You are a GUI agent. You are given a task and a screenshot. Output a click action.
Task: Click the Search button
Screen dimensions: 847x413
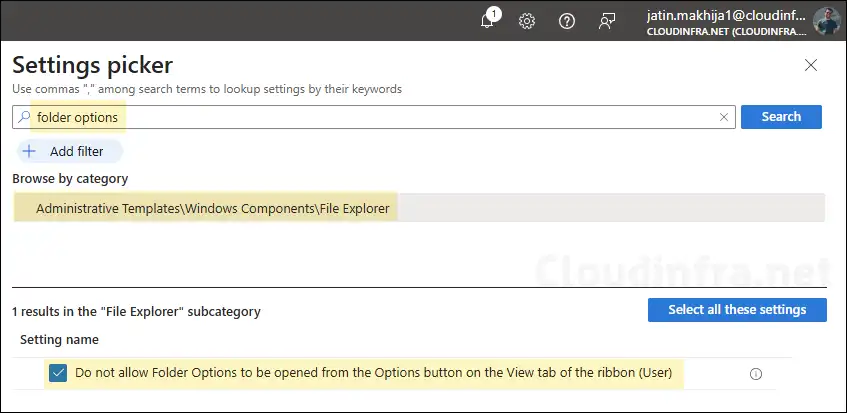click(781, 117)
